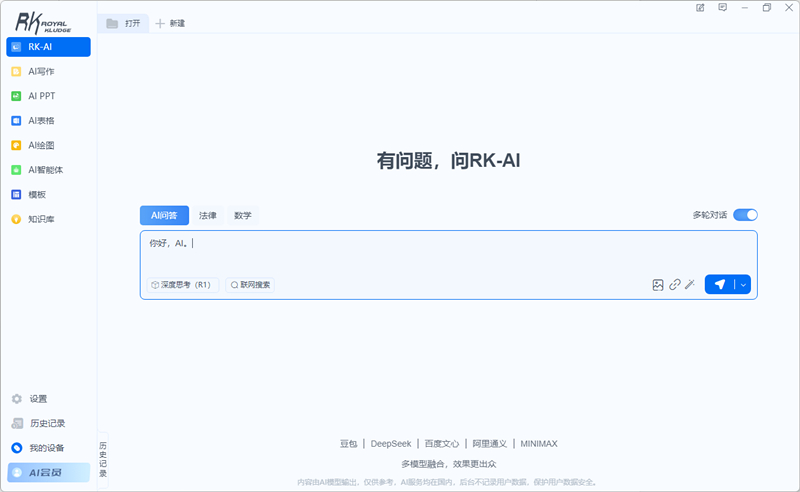Expand the vertical 历史记录 side panel
800x492 pixels.
click(103, 459)
